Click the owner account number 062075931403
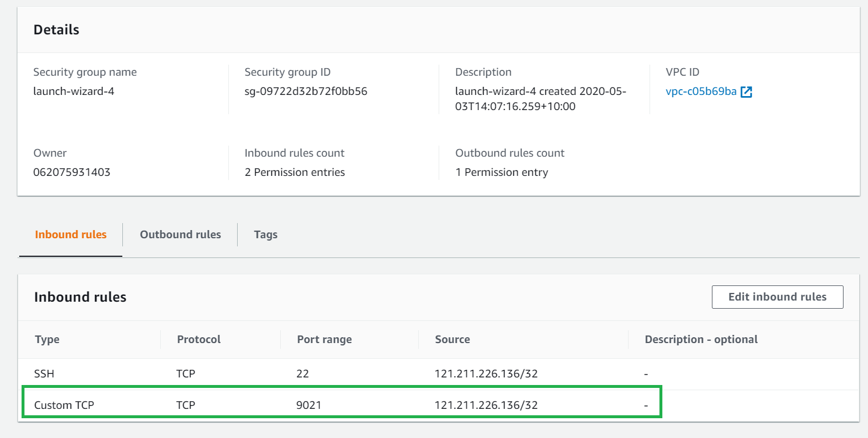Screen dimensions: 868x438 tap(72, 172)
